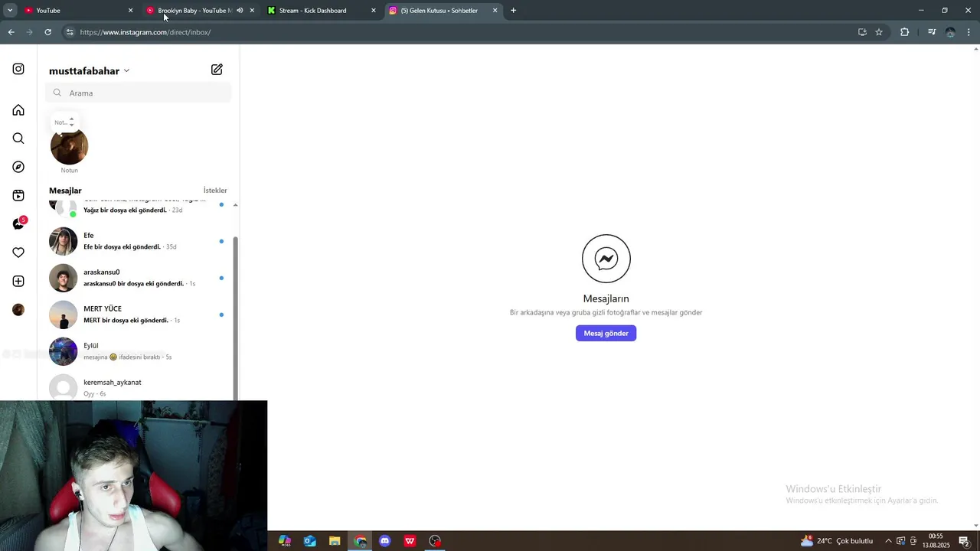980x551 pixels.
Task: Go to the Home feed icon
Action: pos(18,110)
